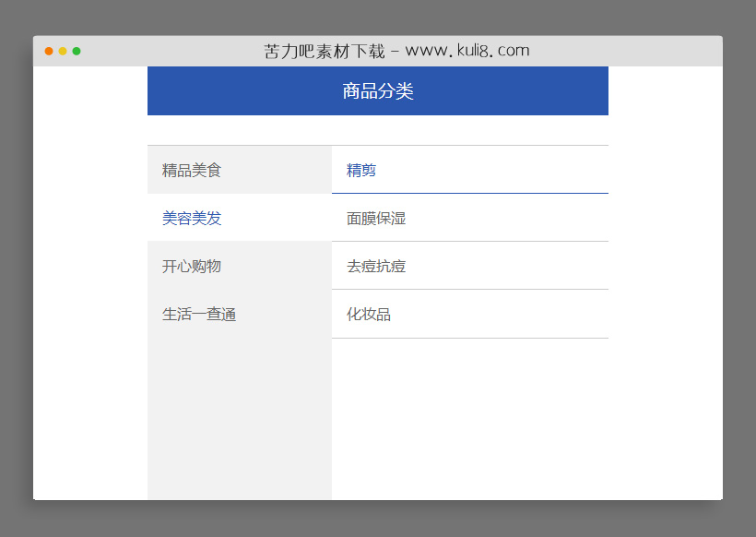Open the second item in the right list
Screen dimensions: 756x537
tap(371, 218)
